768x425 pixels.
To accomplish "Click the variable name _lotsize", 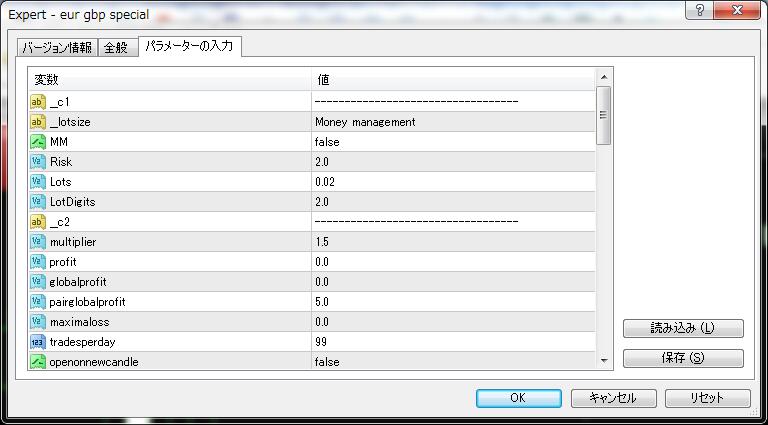I will pyautogui.click(x=70, y=122).
